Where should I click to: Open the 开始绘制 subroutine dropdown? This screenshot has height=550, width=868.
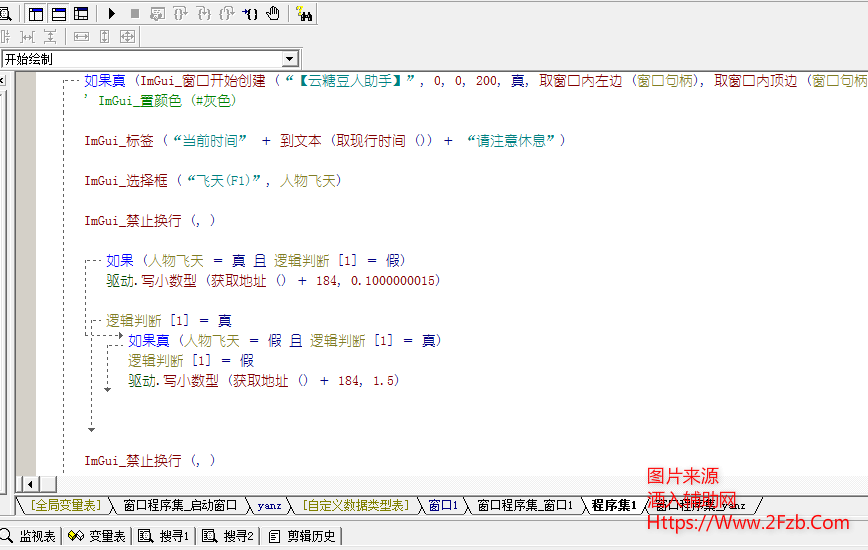click(290, 60)
